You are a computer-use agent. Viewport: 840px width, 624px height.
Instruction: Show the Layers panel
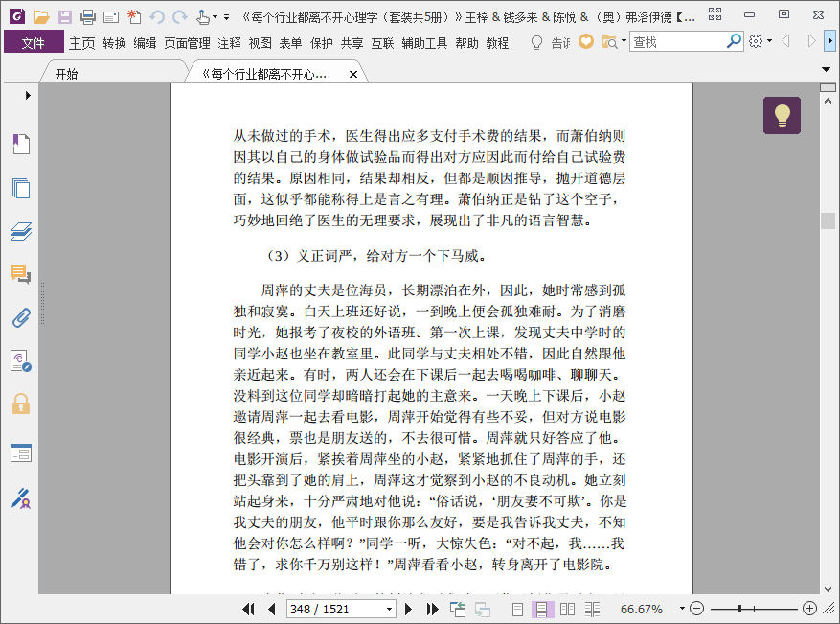click(x=20, y=231)
